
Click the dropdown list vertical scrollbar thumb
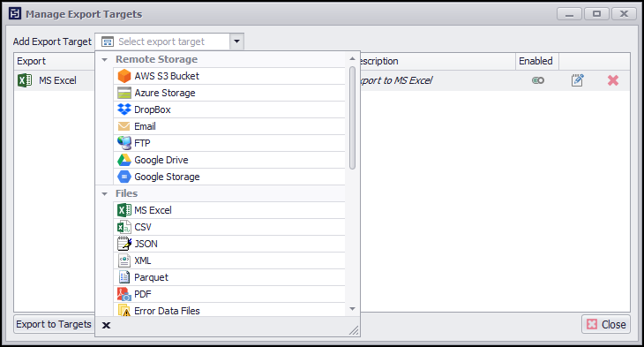pyautogui.click(x=352, y=117)
